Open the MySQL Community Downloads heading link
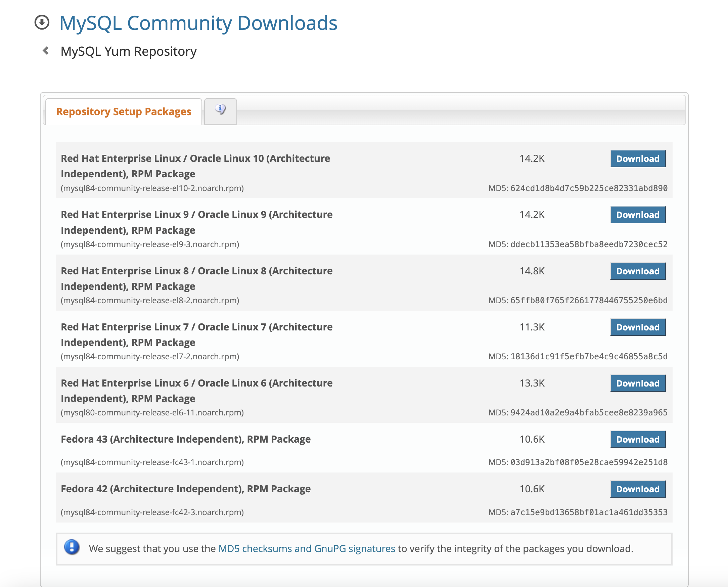This screenshot has height=587, width=728. [x=198, y=23]
